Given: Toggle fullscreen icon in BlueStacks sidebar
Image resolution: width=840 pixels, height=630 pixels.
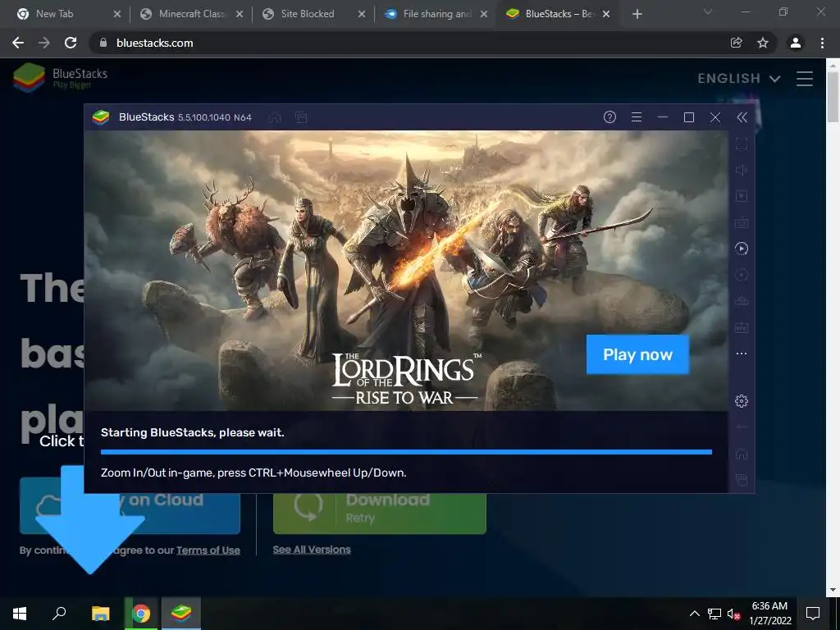Looking at the screenshot, I should [742, 144].
